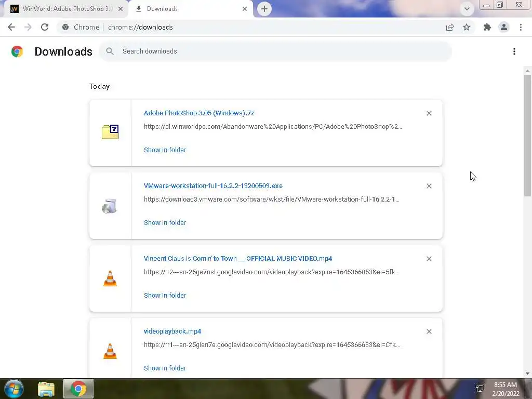Click the Chrome logo beside Downloads heading
Image resolution: width=532 pixels, height=399 pixels.
click(17, 51)
